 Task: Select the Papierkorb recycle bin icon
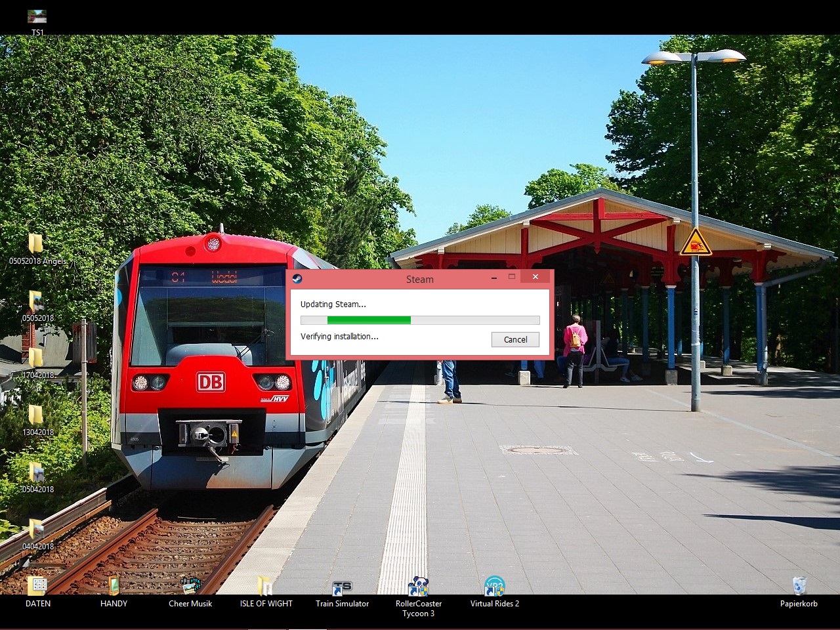[x=799, y=586]
